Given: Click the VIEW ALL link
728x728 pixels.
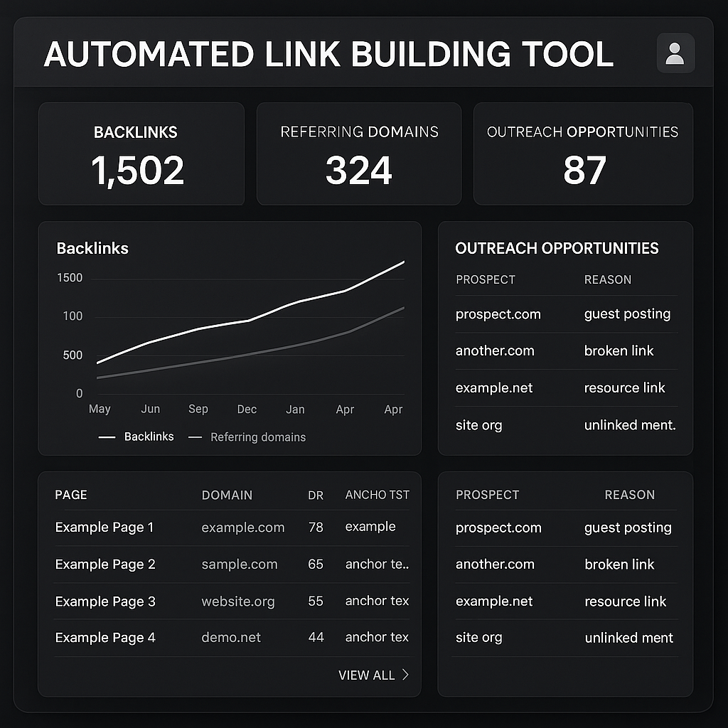Looking at the screenshot, I should (366, 675).
